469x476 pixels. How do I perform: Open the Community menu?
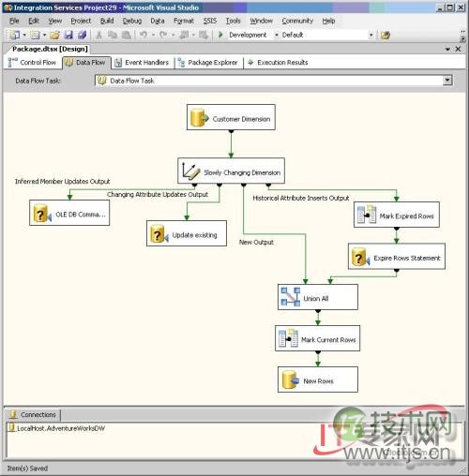tap(297, 21)
